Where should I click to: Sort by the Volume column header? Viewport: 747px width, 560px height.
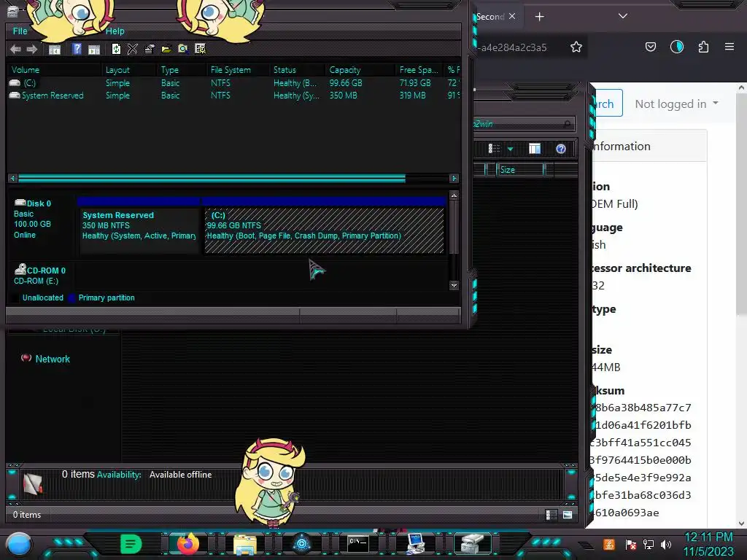pyautogui.click(x=54, y=69)
